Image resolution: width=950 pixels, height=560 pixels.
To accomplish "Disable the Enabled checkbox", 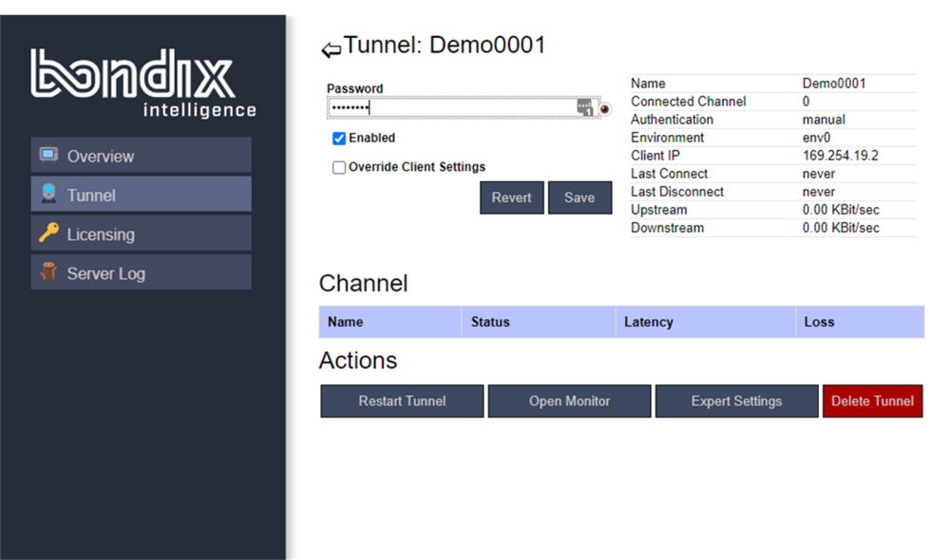I will click(x=338, y=138).
